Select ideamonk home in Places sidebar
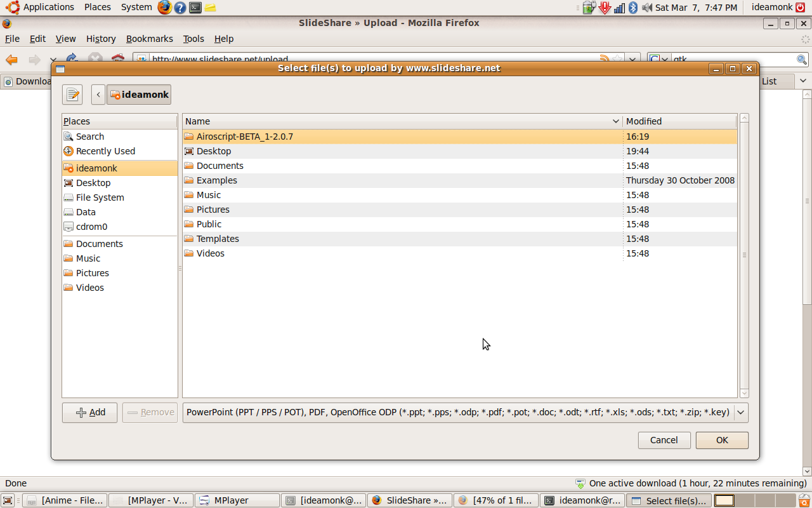Image resolution: width=812 pixels, height=508 pixels. (120, 168)
